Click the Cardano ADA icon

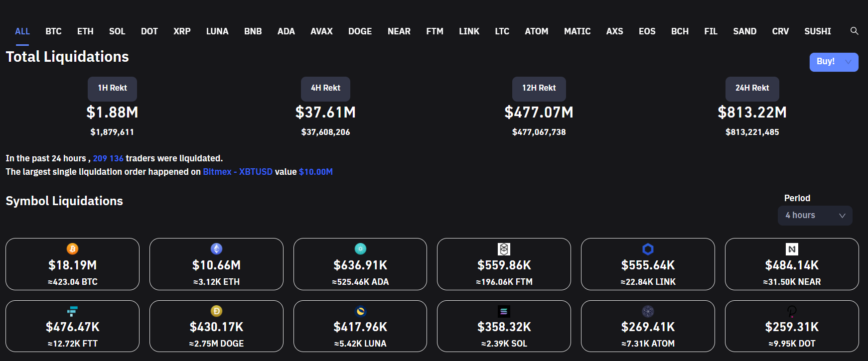(360, 249)
